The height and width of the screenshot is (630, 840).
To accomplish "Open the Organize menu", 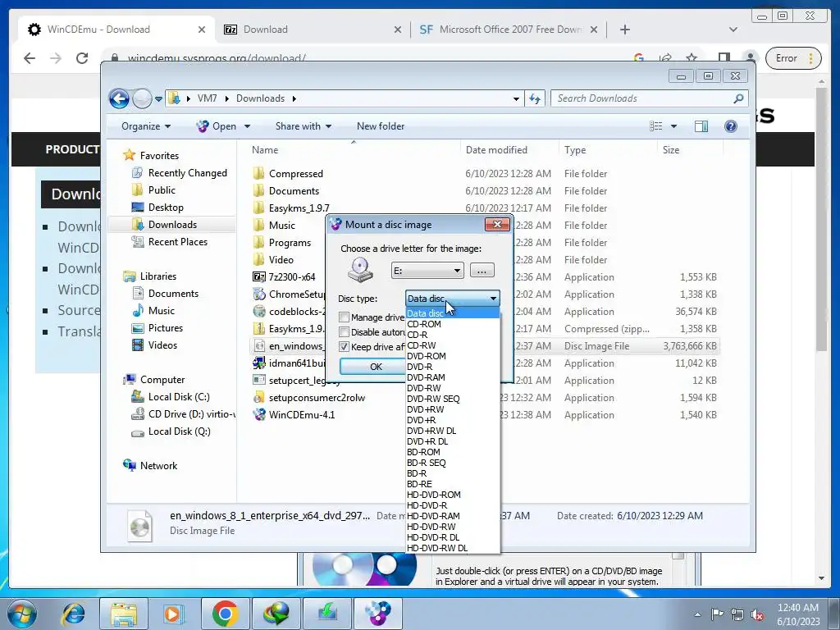I will click(x=146, y=126).
